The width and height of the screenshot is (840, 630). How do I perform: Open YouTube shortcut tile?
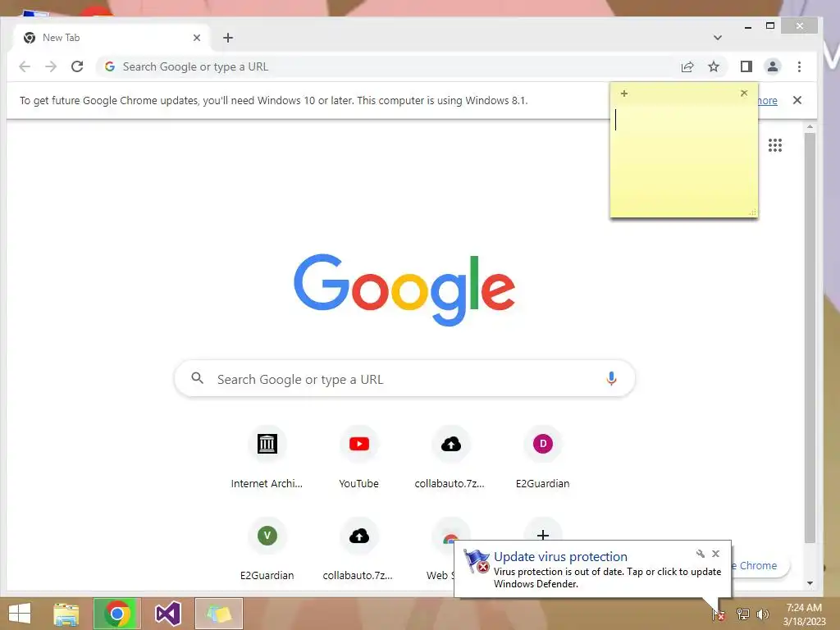pos(359,458)
